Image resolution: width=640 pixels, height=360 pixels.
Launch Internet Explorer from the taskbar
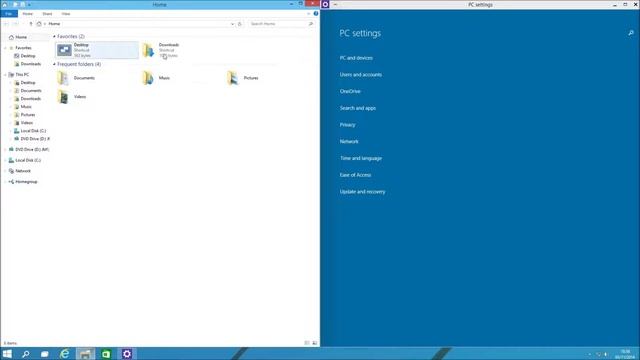coord(64,354)
